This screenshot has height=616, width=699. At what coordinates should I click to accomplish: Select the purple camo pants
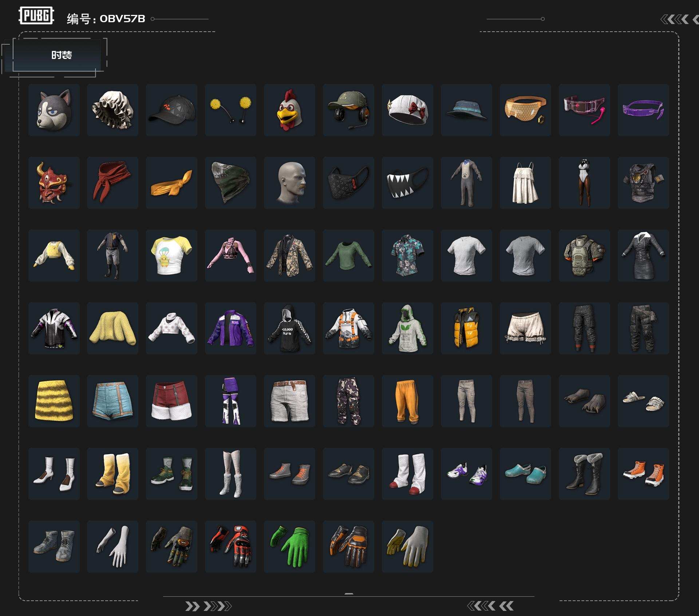(x=348, y=401)
